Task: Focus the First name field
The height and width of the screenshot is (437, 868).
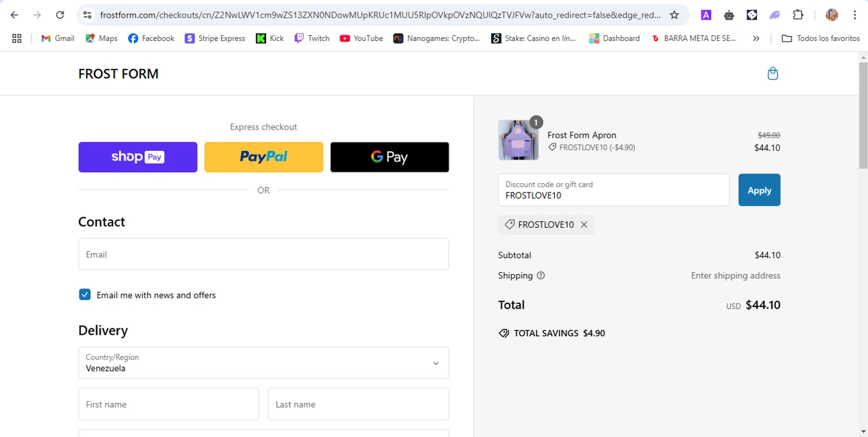Action: [168, 404]
